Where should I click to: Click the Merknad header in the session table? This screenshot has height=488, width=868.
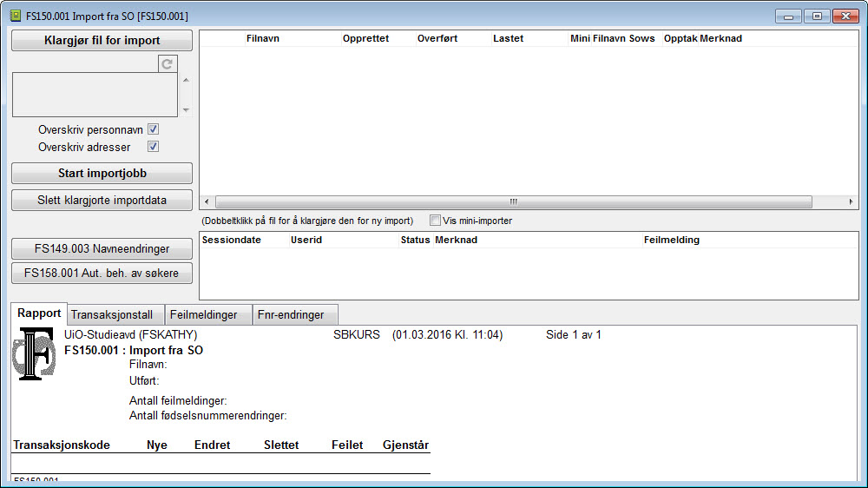457,240
